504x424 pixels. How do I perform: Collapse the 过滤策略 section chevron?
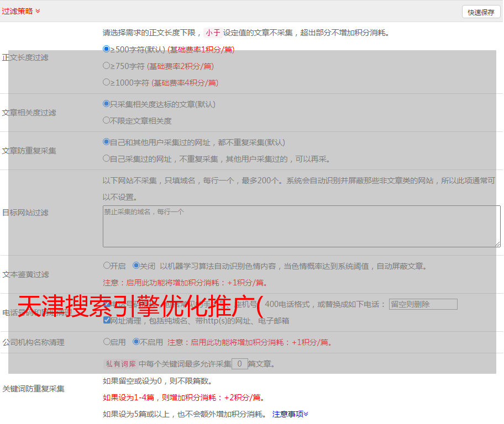[x=38, y=11]
